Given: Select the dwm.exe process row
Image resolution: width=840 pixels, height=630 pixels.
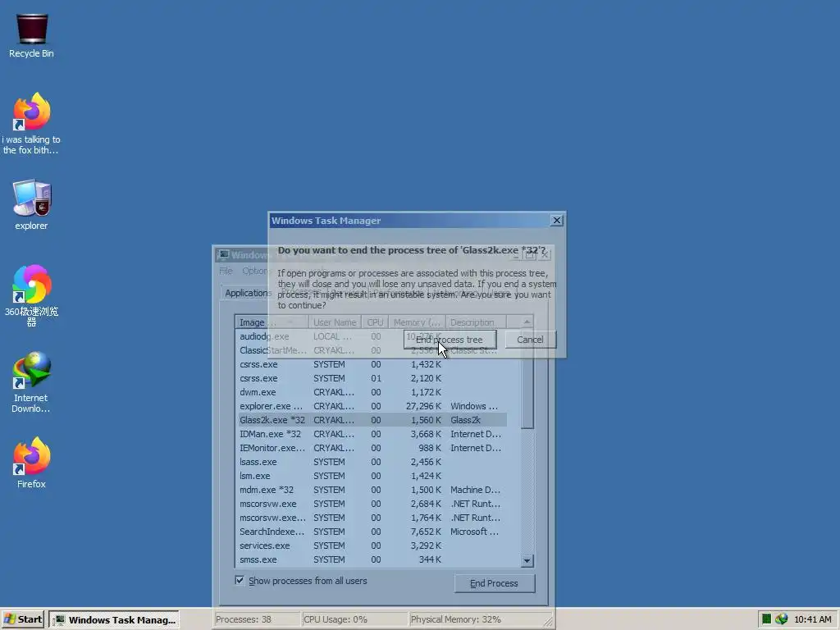Looking at the screenshot, I should 372,392.
